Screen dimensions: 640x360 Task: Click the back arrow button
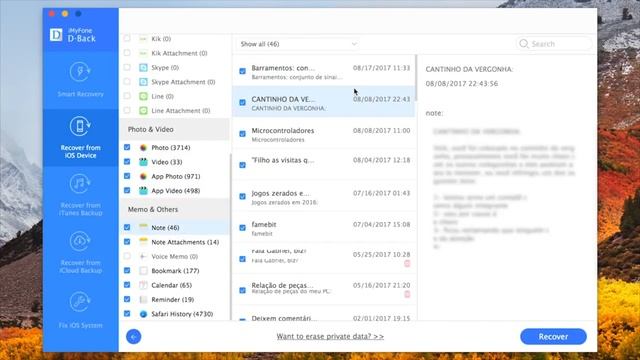[x=133, y=337]
